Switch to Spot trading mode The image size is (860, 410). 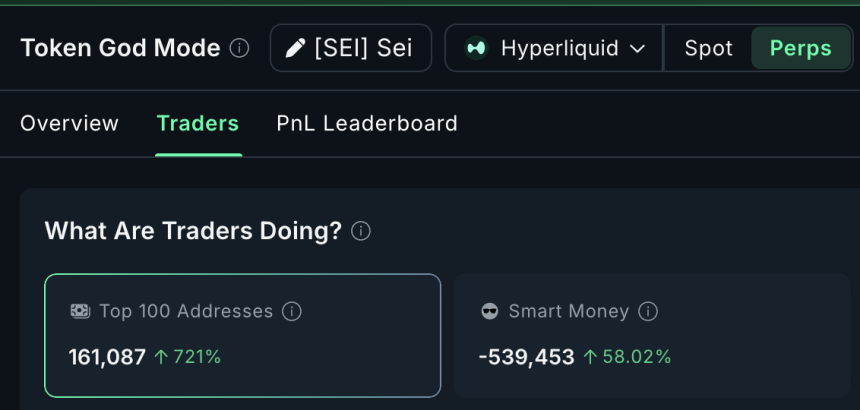[708, 48]
